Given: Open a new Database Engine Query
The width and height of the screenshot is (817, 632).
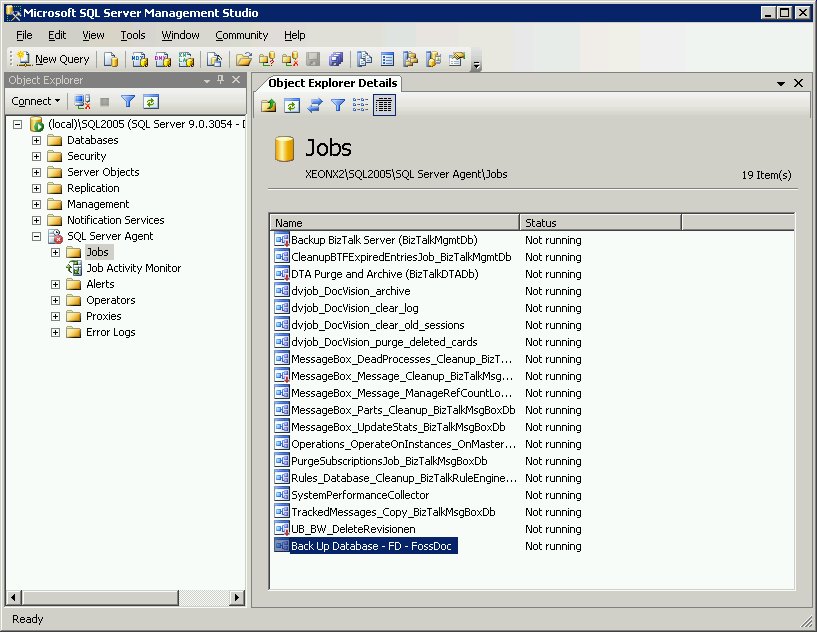Looking at the screenshot, I should pos(110,59).
